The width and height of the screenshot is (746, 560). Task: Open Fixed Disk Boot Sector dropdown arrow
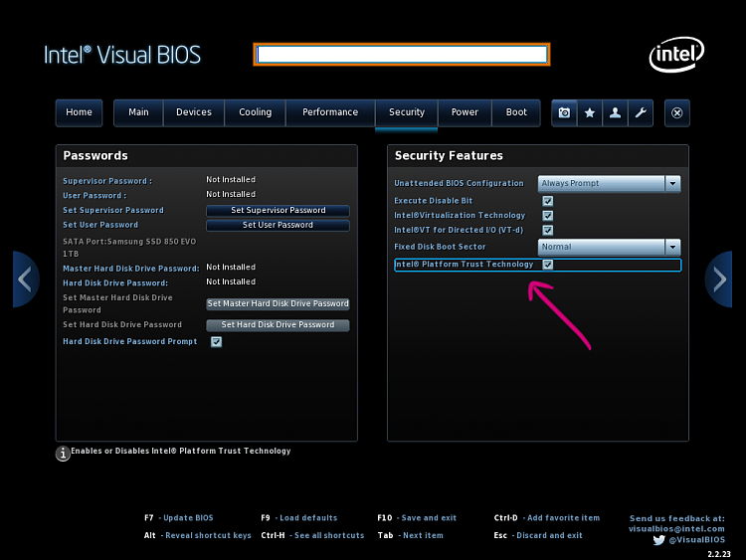click(x=672, y=247)
